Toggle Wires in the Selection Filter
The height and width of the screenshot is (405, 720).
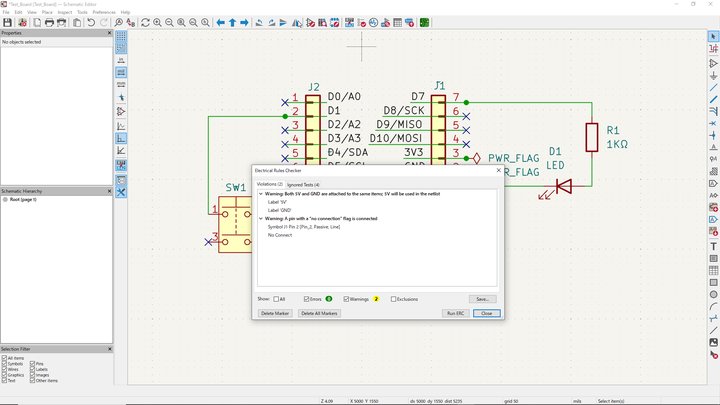pyautogui.click(x=4, y=369)
